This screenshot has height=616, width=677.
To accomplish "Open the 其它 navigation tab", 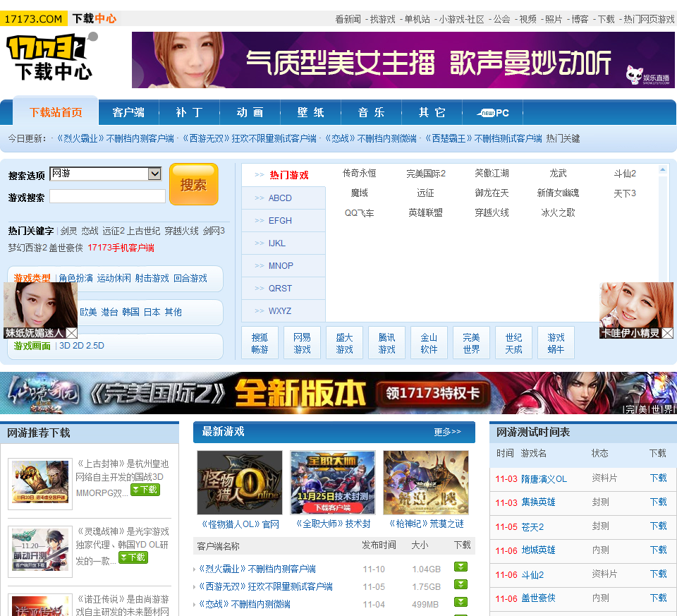I will pyautogui.click(x=432, y=113).
